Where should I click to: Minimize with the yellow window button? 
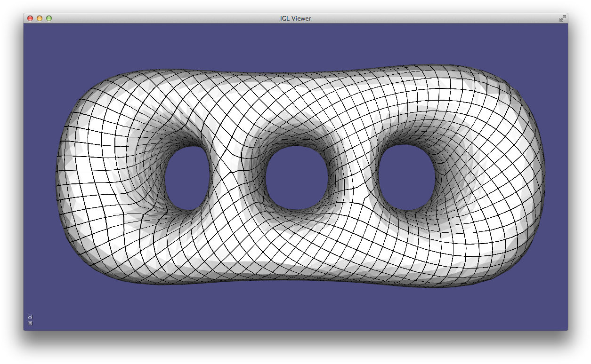coord(40,18)
